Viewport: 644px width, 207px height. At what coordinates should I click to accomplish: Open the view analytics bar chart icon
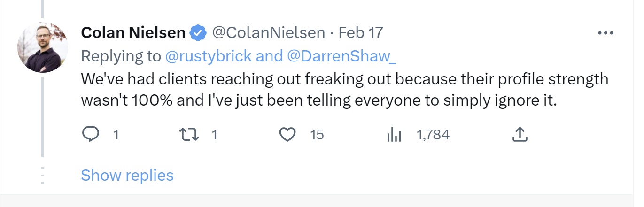[x=393, y=135]
